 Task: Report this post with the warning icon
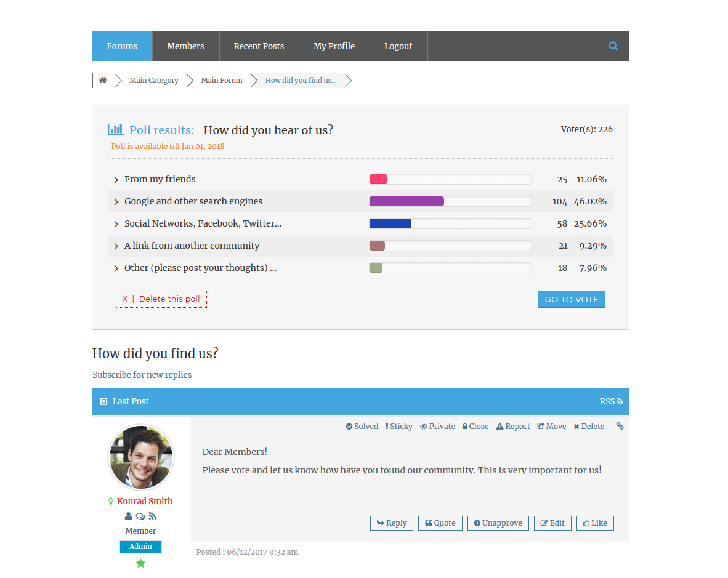(512, 426)
